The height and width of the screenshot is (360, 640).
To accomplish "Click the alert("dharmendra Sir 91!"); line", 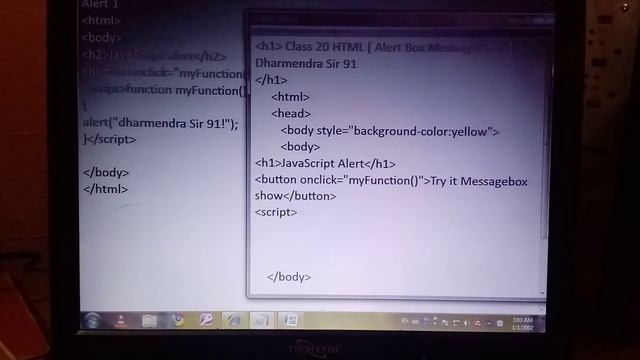I will 160,123.
